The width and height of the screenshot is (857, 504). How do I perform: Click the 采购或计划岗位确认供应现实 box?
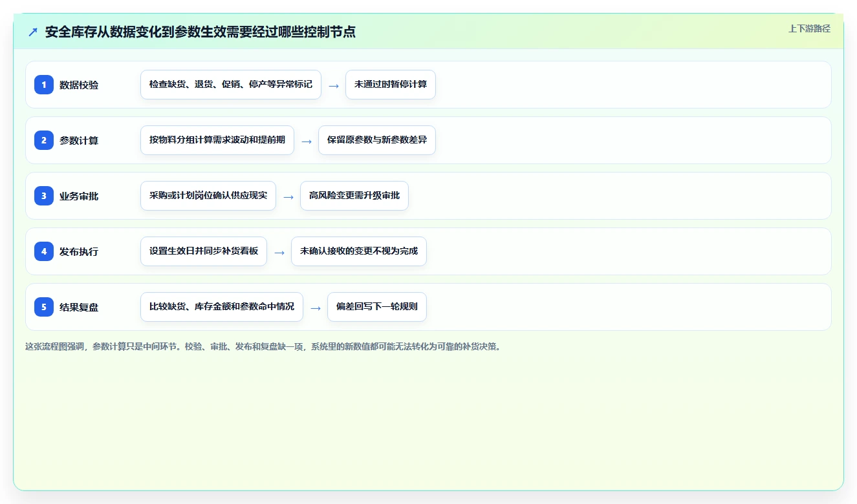coord(208,196)
